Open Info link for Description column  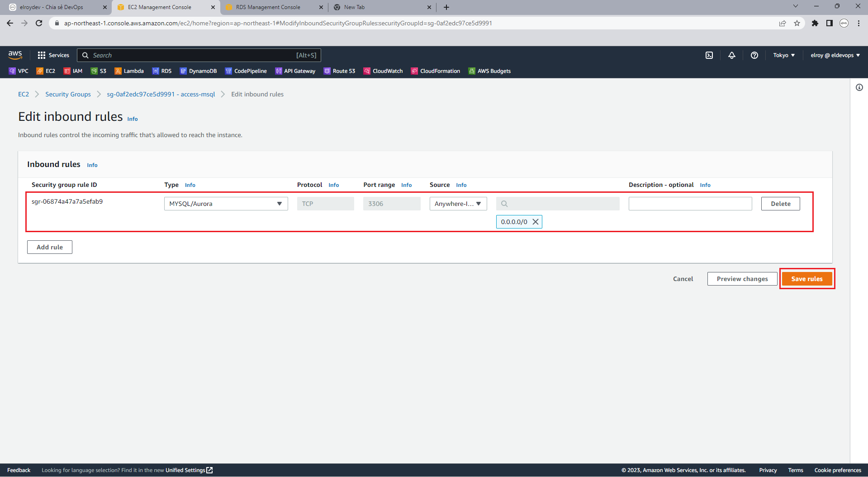(x=705, y=185)
